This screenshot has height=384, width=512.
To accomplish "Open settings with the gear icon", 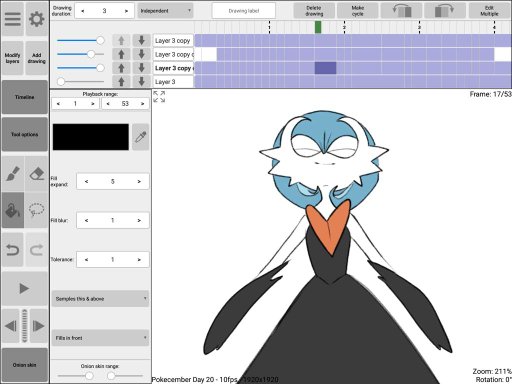I will tap(37, 19).
